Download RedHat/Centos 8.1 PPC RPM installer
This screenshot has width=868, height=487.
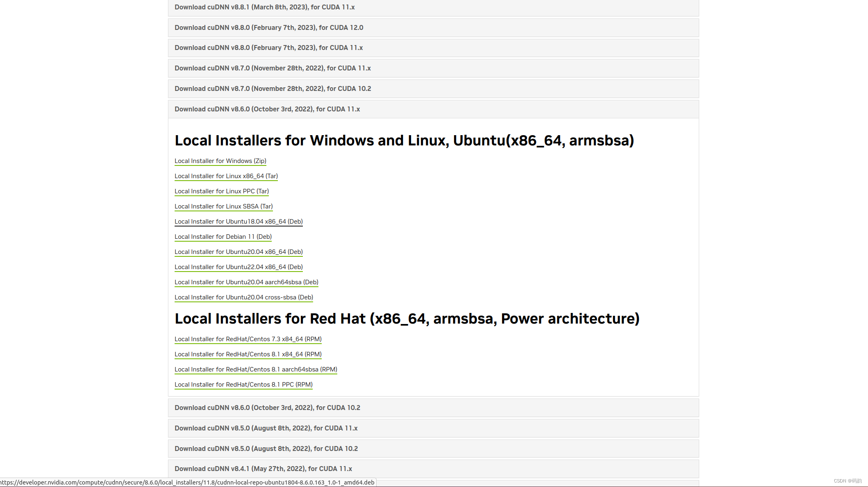coord(243,385)
